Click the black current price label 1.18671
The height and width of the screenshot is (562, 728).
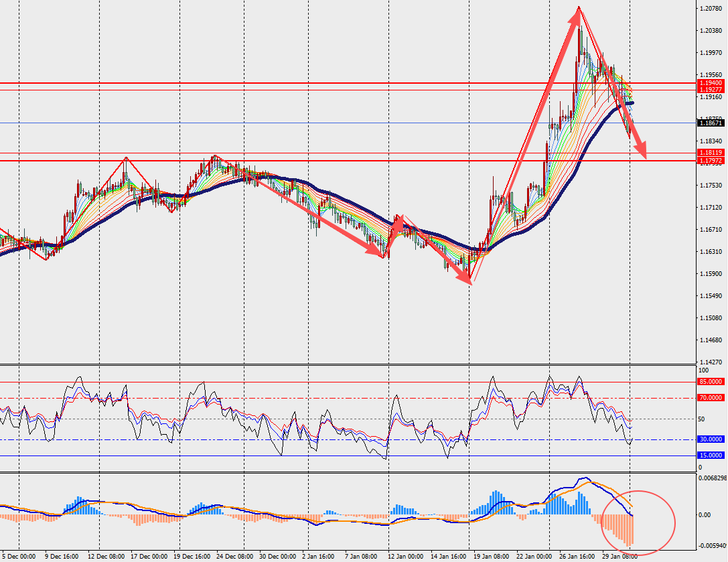[x=711, y=123]
